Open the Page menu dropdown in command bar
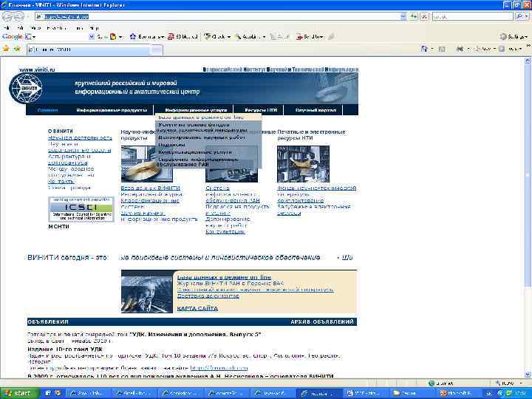The width and height of the screenshot is (532, 399). tap(485, 50)
